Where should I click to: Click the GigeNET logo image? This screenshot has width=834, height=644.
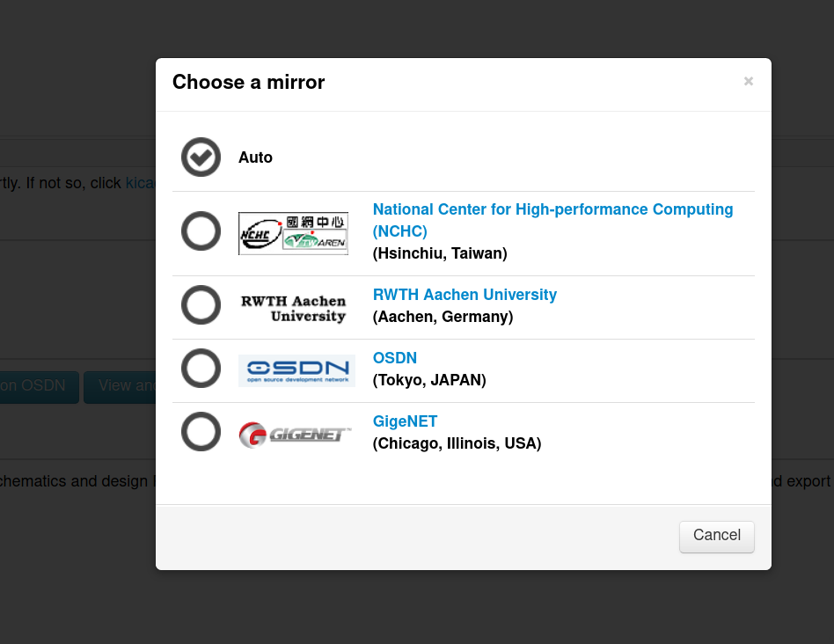click(x=295, y=435)
